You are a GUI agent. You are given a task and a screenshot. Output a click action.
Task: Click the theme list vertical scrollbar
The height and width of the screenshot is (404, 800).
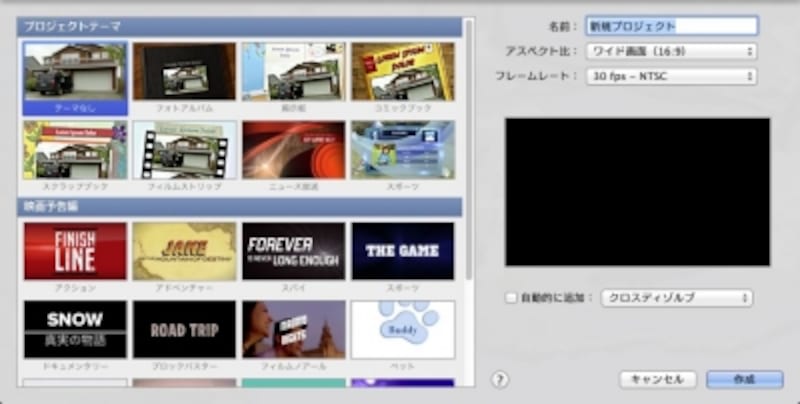[469, 150]
